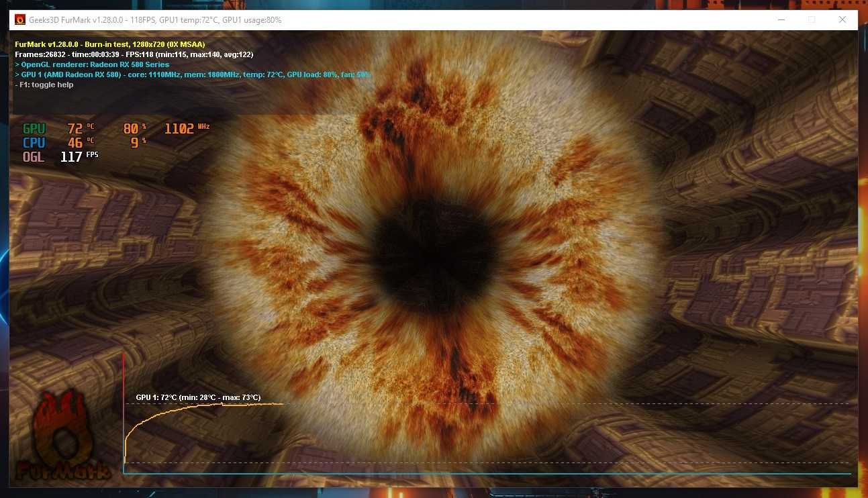868x498 pixels.
Task: Click the 'OpenGL renderer: Radeon RX 580 Series' line
Action: [x=92, y=64]
